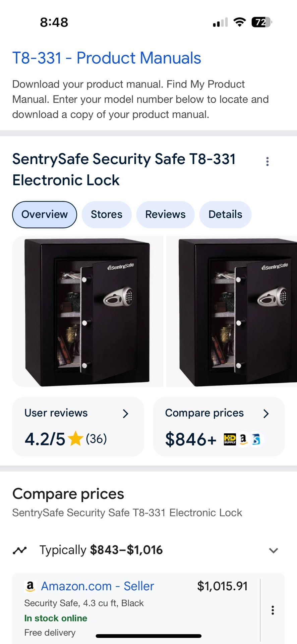Open Compare prices card arrow
The width and height of the screenshot is (297, 644).
click(x=266, y=414)
